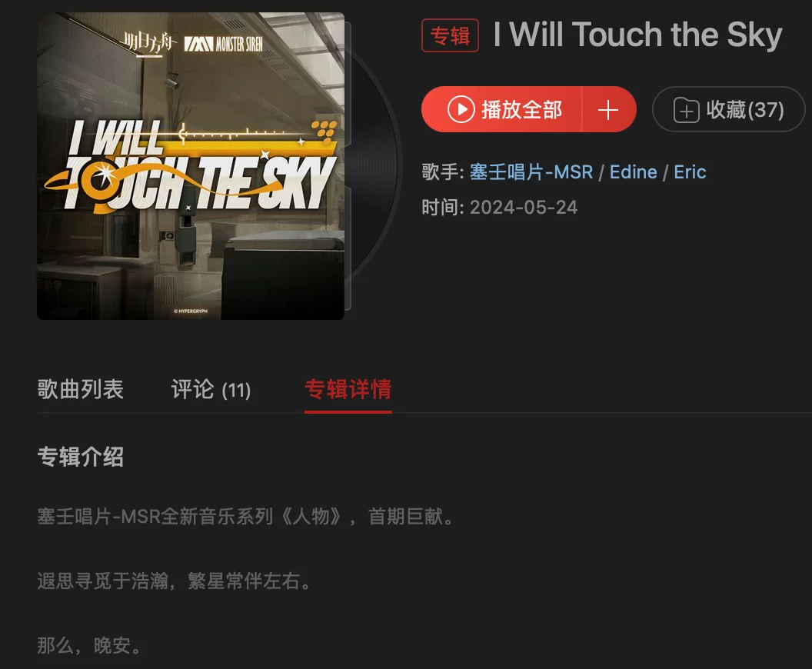This screenshot has width=812, height=669.
Task: Select the 专辑详情 tab
Action: click(x=348, y=389)
